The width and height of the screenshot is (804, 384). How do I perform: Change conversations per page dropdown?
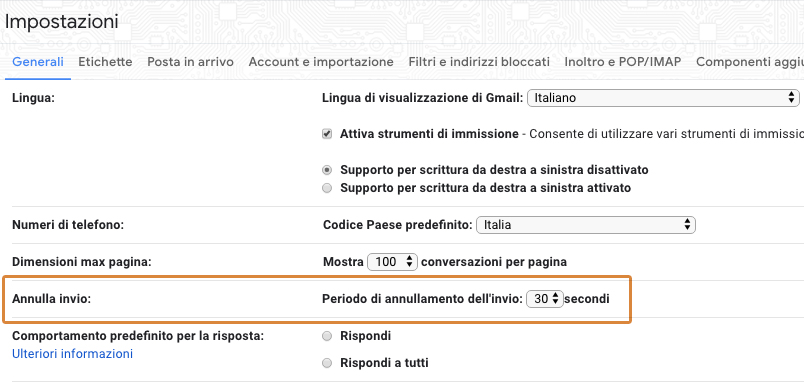pyautogui.click(x=393, y=262)
